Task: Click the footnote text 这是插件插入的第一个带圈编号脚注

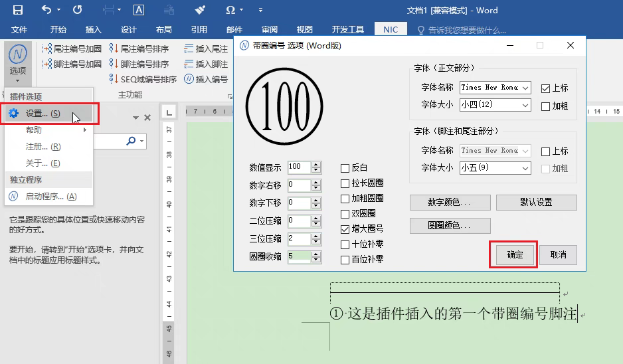Action: coord(462,314)
